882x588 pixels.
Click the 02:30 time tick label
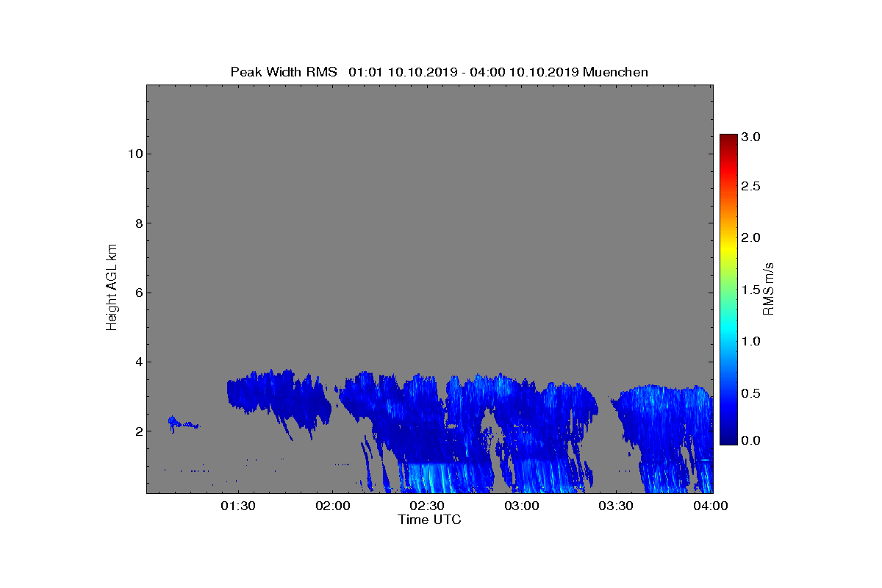[x=428, y=506]
